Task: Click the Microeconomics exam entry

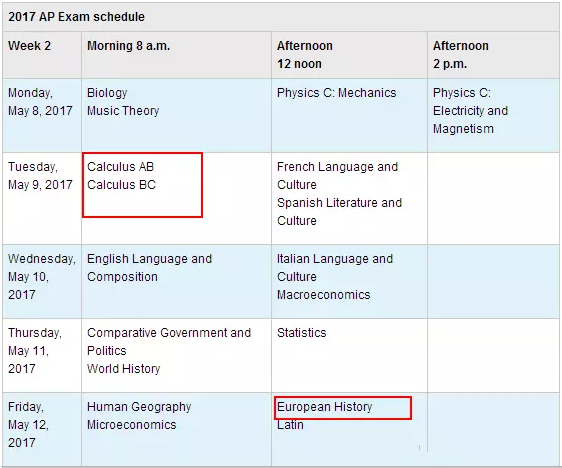Action: [x=132, y=425]
